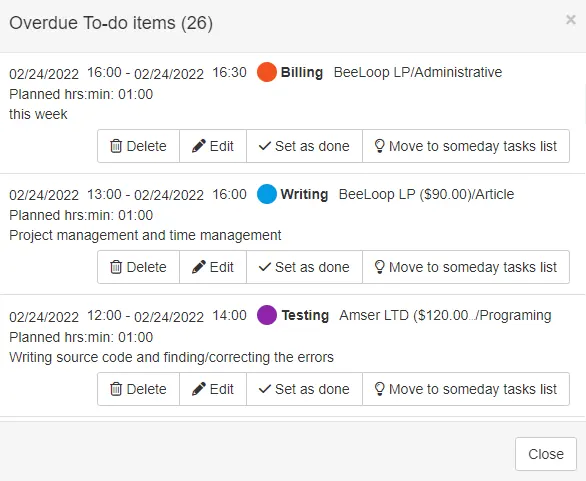The height and width of the screenshot is (481, 586).
Task: Click trash icon for the Billing item
Action: coord(116,146)
